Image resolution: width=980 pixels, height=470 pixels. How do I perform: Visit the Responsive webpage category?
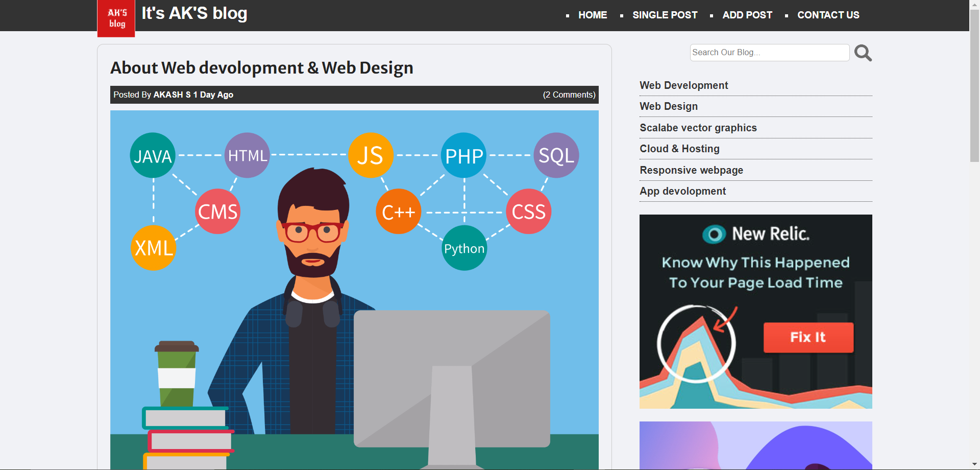[x=691, y=170]
